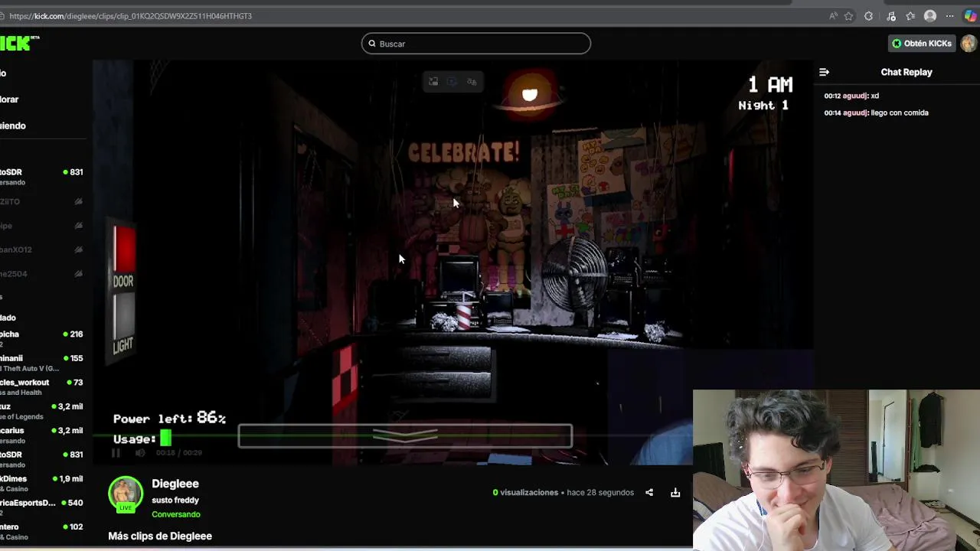This screenshot has height=551, width=980.
Task: Open sidebar channel with 155 viewers
Action: (x=42, y=363)
